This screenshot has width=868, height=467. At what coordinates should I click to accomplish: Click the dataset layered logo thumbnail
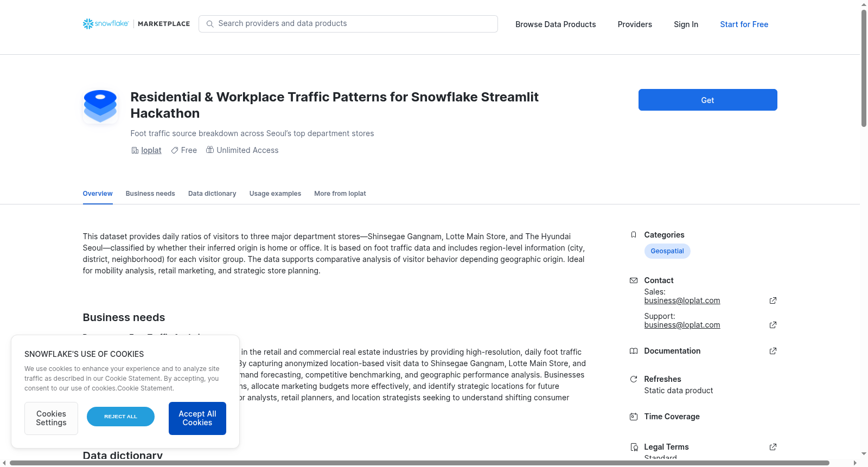[x=100, y=106]
